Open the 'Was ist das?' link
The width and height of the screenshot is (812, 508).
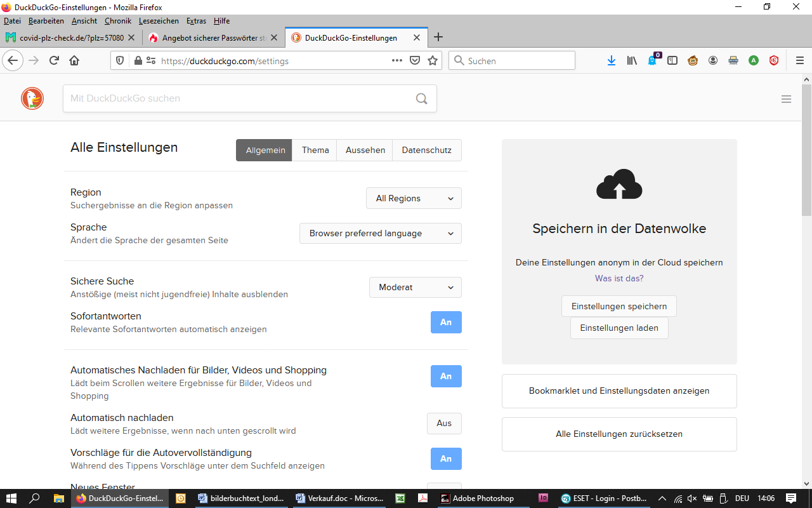619,278
